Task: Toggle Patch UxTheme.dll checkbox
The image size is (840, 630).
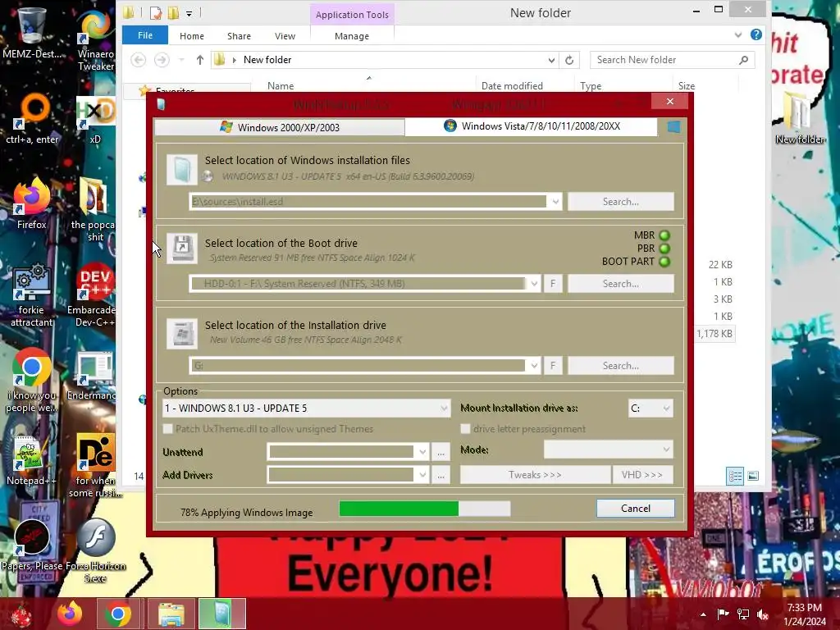Action: (167, 428)
